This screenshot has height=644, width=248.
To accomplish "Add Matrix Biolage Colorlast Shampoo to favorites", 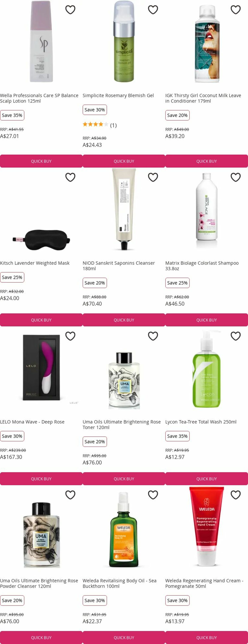I will click(236, 177).
